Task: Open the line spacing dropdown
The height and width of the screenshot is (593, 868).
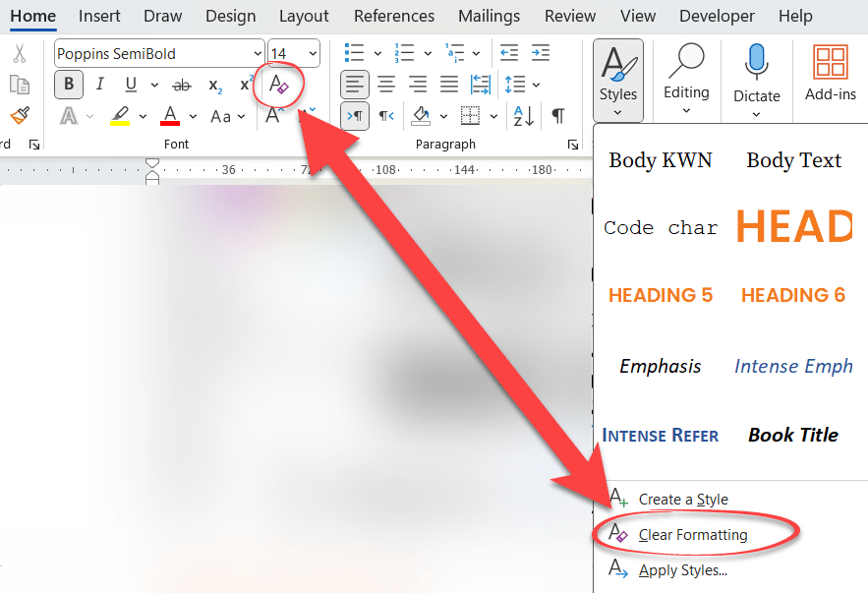Action: coord(515,85)
